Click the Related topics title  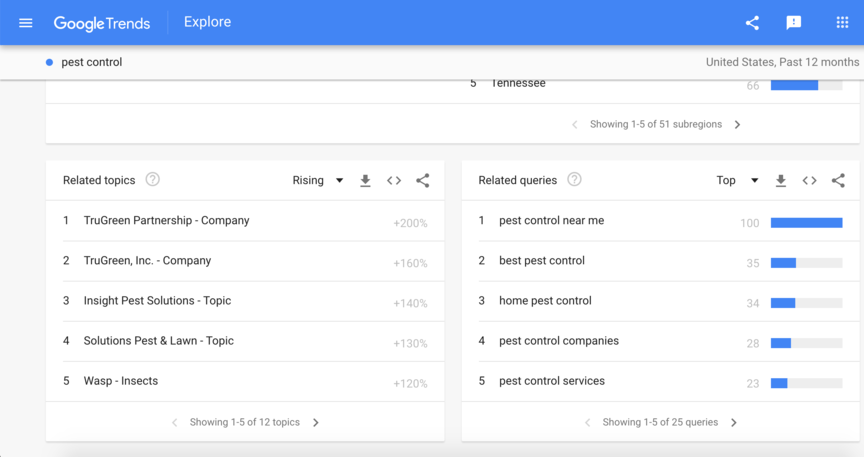click(99, 180)
